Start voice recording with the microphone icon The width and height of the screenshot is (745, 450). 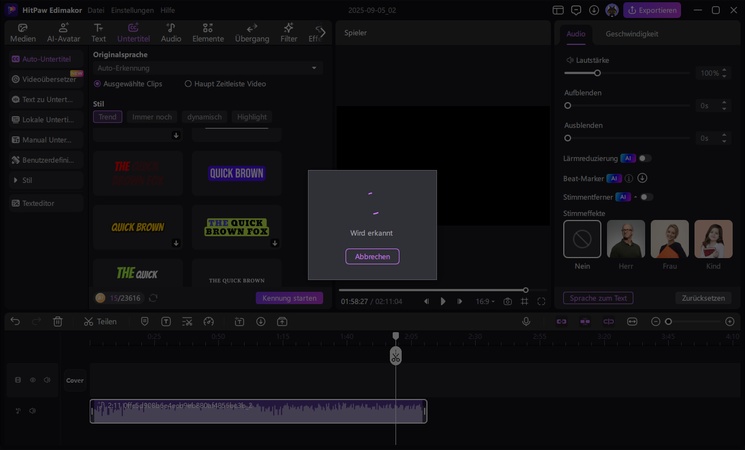click(x=526, y=322)
